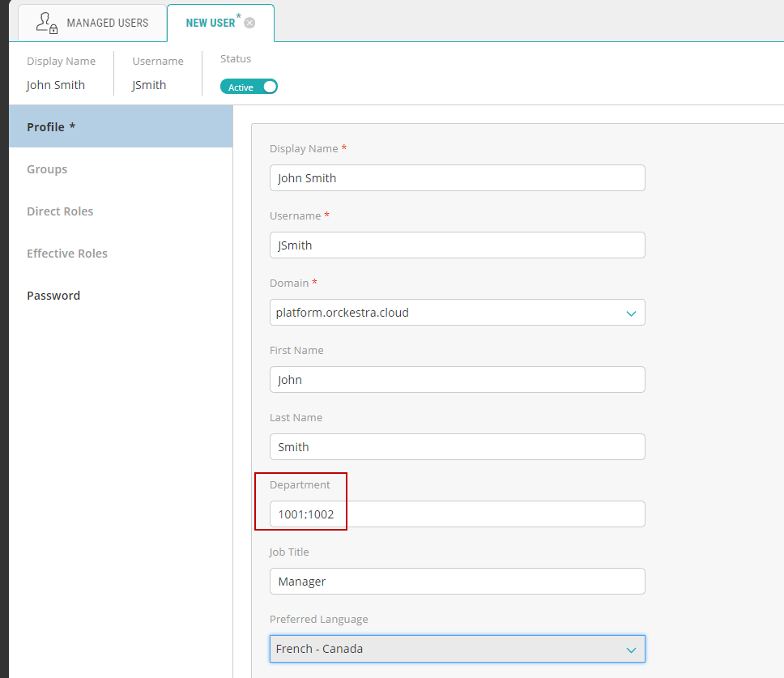Open the Password section

[53, 296]
